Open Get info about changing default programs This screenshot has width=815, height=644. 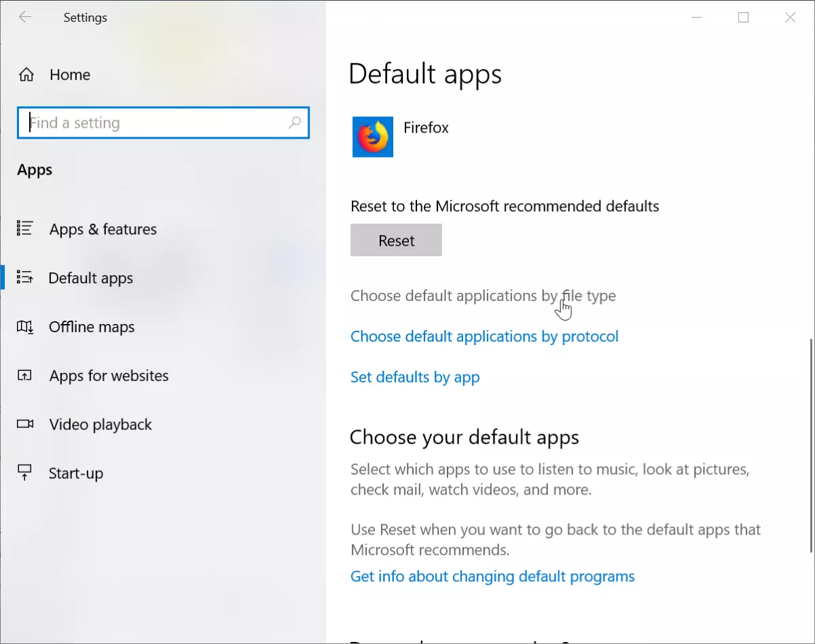492,577
